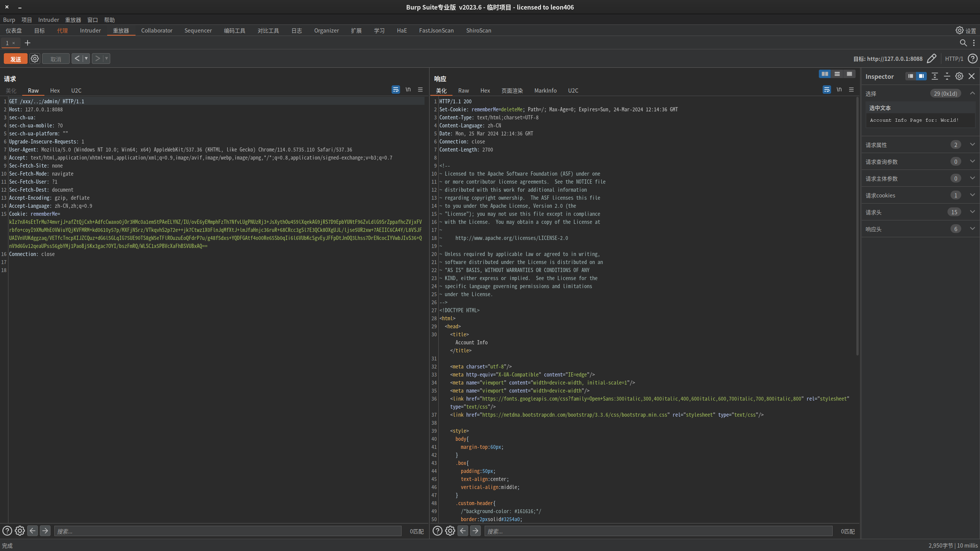The width and height of the screenshot is (980, 551).
Task: Go to previous request with back arrow
Action: tap(77, 59)
